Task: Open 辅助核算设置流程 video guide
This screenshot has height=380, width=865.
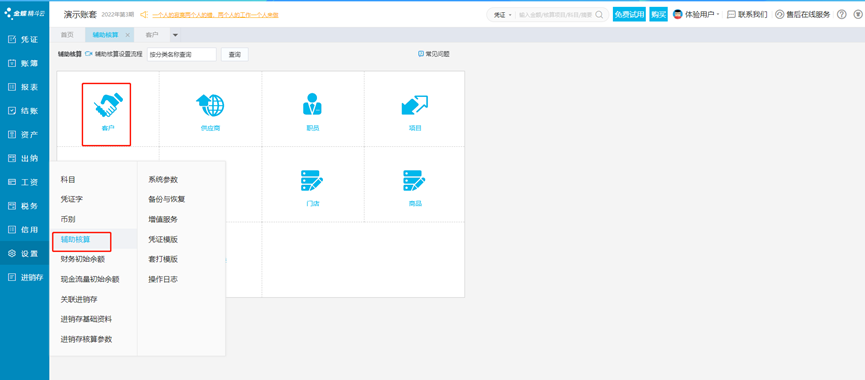Action: click(114, 54)
